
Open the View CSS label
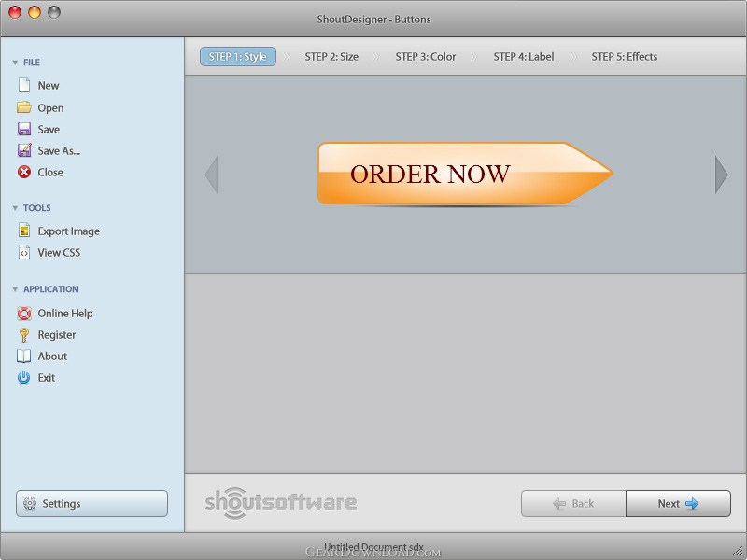click(x=59, y=252)
